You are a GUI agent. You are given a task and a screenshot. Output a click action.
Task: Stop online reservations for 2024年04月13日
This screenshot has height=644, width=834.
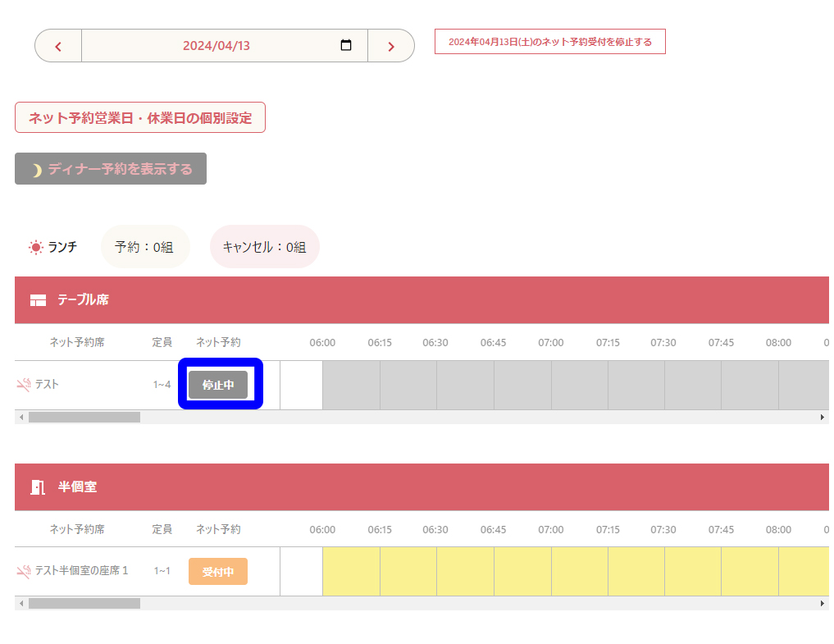coord(549,42)
